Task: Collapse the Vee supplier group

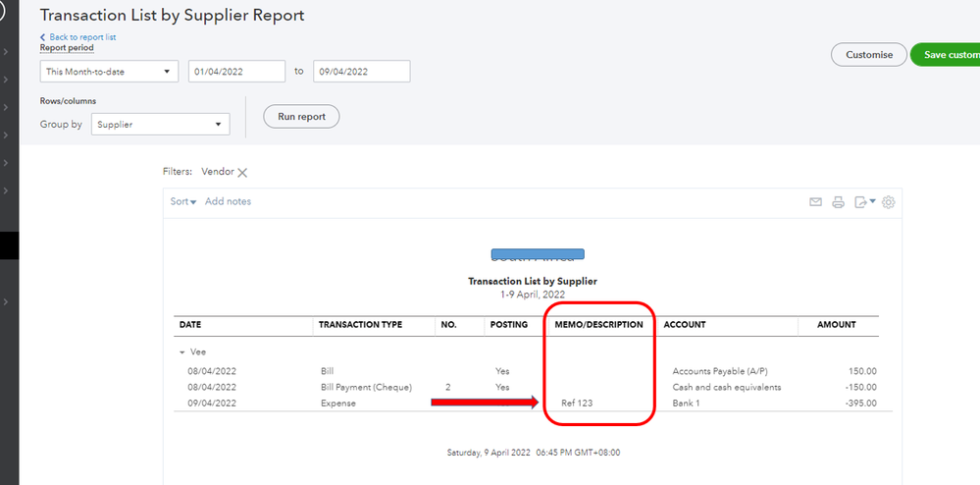Action: click(181, 351)
